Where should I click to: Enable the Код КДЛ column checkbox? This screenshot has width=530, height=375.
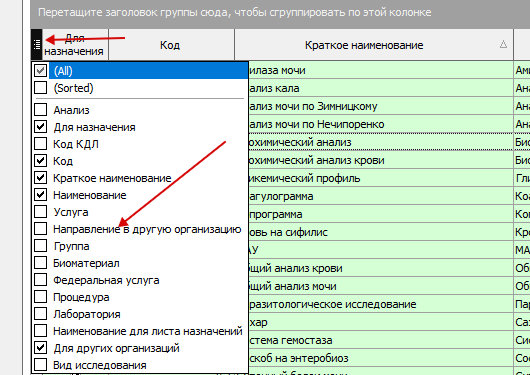click(41, 144)
